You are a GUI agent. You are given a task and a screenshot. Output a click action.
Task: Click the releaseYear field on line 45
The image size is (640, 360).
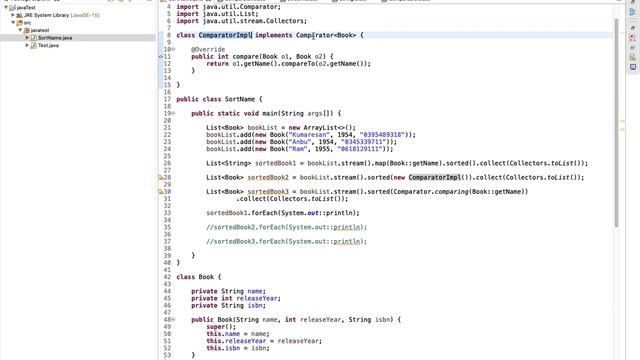pos(258,298)
